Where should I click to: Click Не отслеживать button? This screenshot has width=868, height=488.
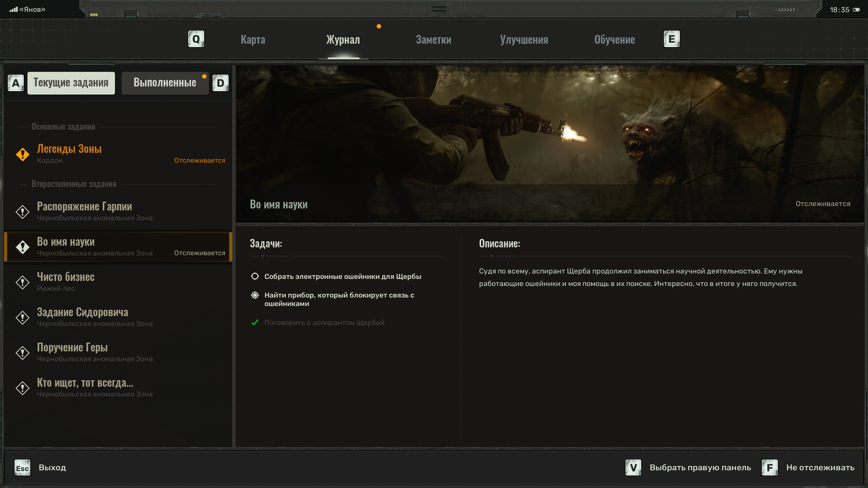820,468
